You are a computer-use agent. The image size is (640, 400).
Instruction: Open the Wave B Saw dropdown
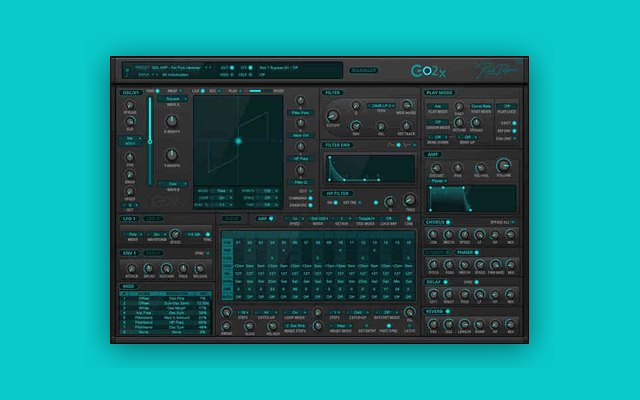click(x=173, y=184)
